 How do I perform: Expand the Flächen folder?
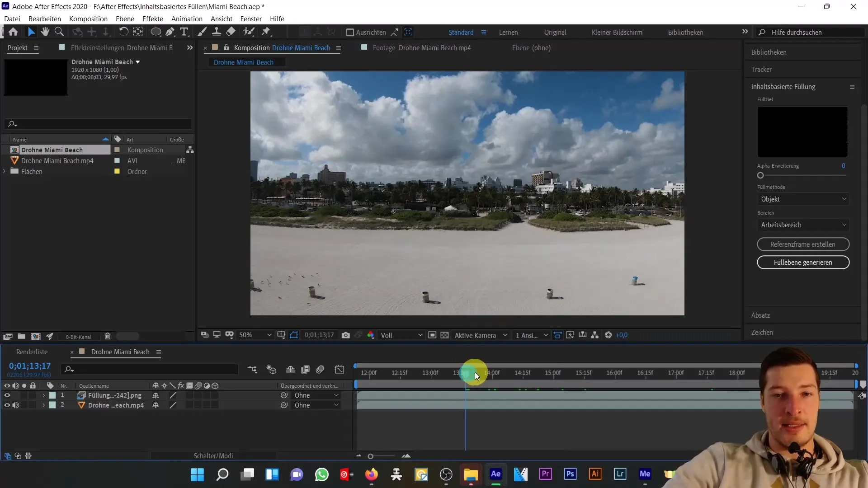pyautogui.click(x=5, y=172)
